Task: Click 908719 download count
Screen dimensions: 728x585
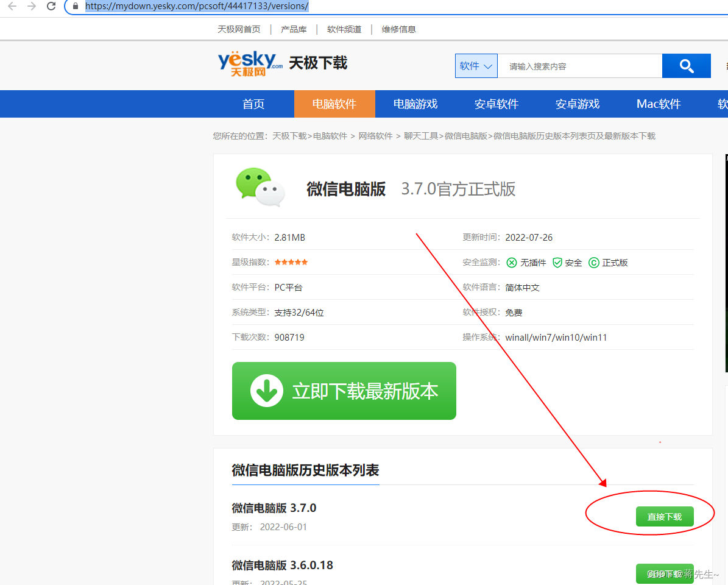Action: click(x=289, y=338)
